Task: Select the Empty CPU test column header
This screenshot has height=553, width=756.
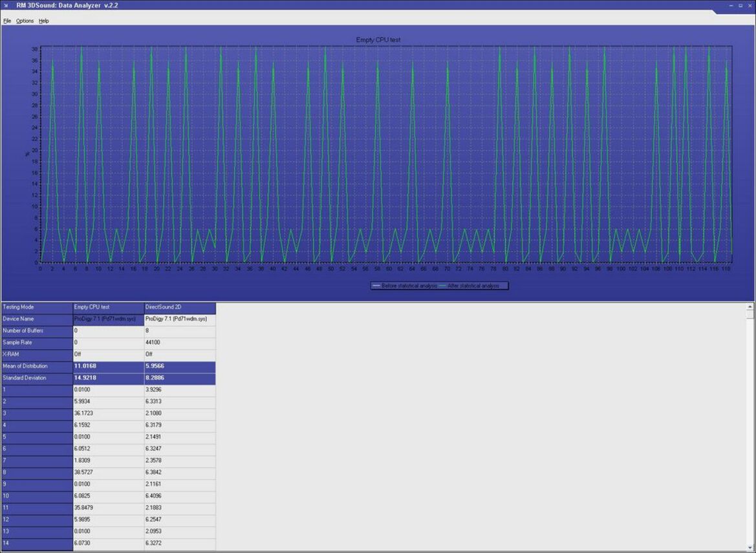Action: tap(109, 307)
